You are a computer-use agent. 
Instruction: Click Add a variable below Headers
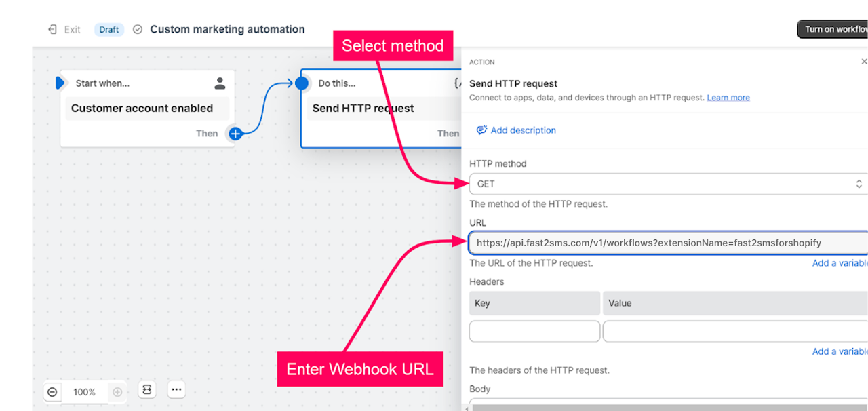pos(840,351)
